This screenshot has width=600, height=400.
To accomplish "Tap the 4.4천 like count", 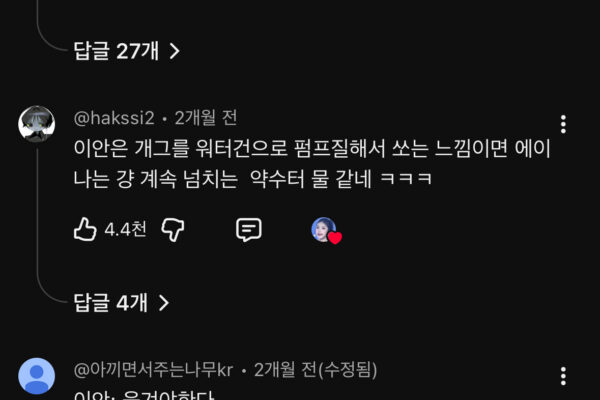I will [x=125, y=230].
